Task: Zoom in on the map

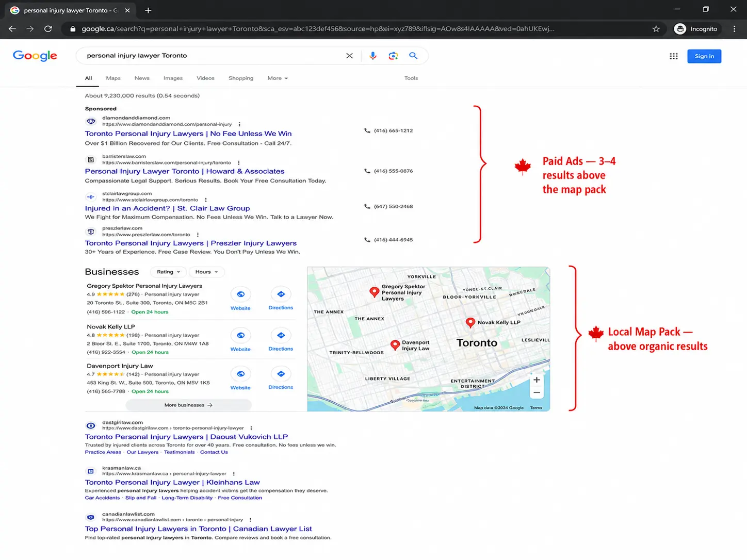Action: (537, 380)
